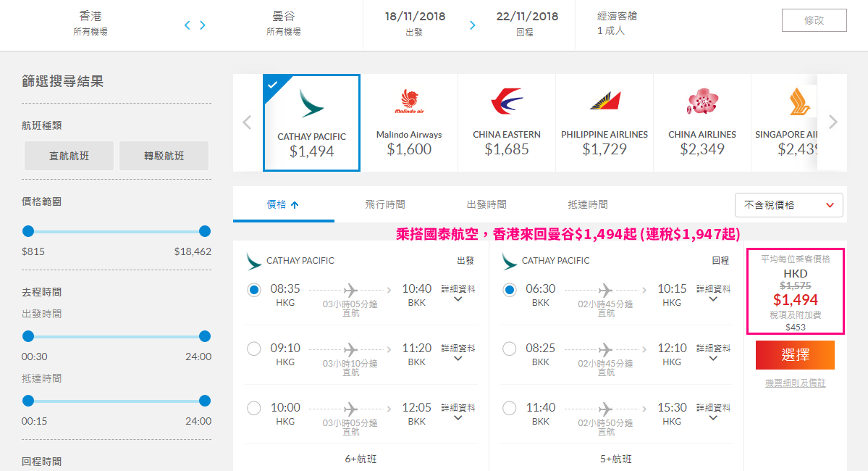Filter by Malindo Airways card

point(409,122)
